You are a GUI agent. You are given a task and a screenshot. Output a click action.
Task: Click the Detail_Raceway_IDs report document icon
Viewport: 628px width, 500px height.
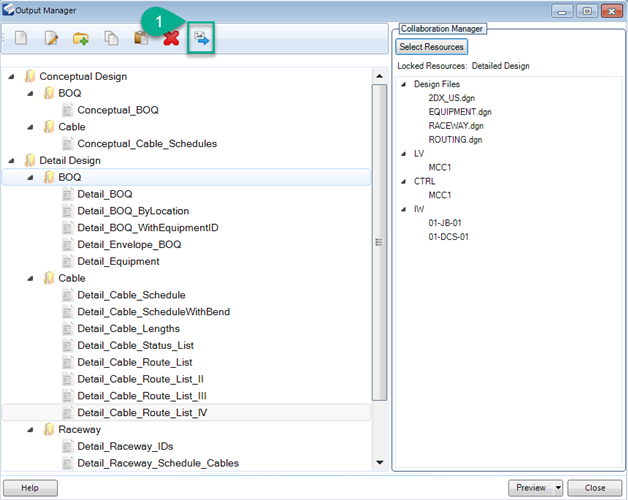pyautogui.click(x=67, y=446)
